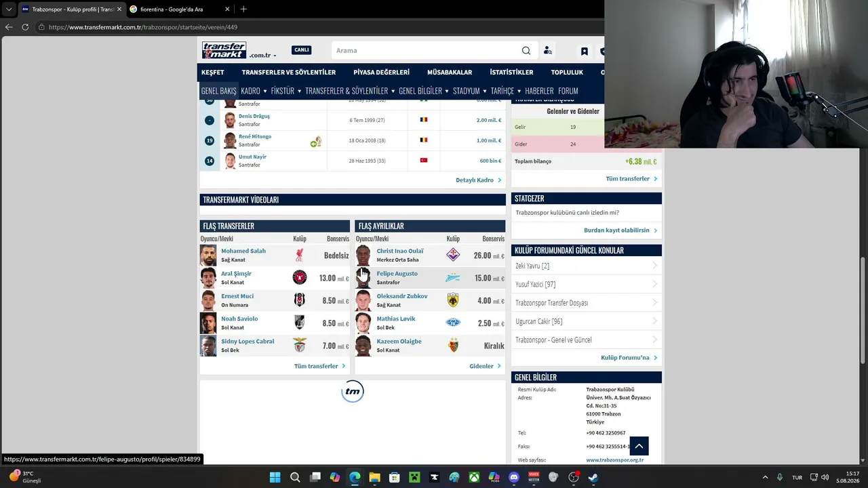This screenshot has height=488, width=868.
Task: Open Felipe Augusto's player profile
Action: [x=397, y=274]
